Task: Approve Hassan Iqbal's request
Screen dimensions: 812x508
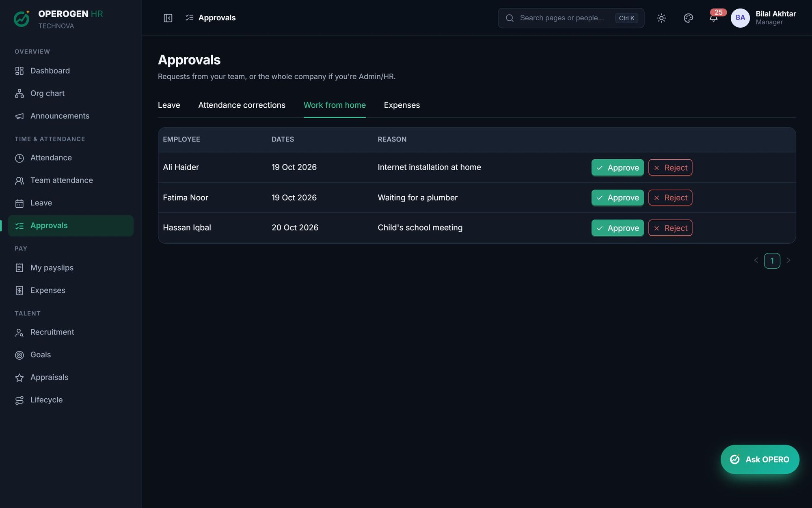Action: point(618,228)
